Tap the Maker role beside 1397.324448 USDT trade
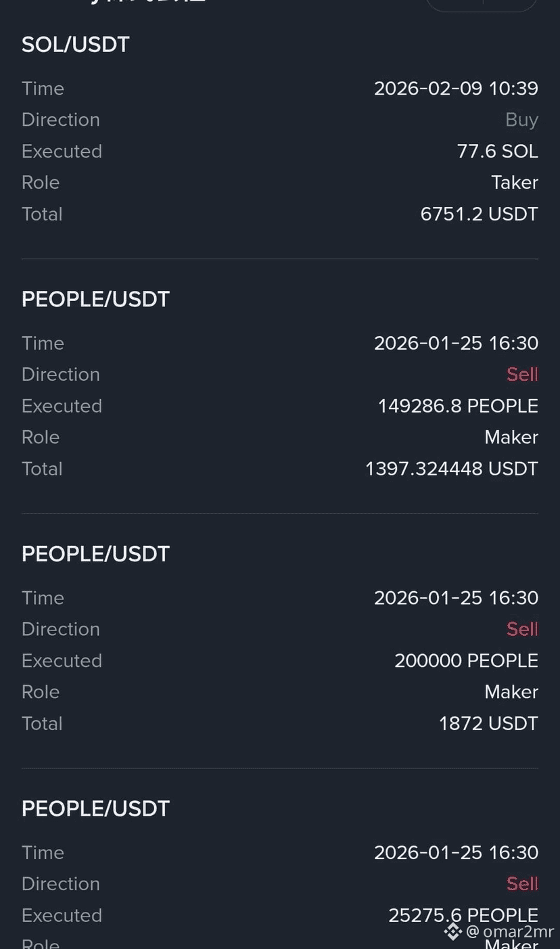The image size is (560, 949). pos(511,437)
